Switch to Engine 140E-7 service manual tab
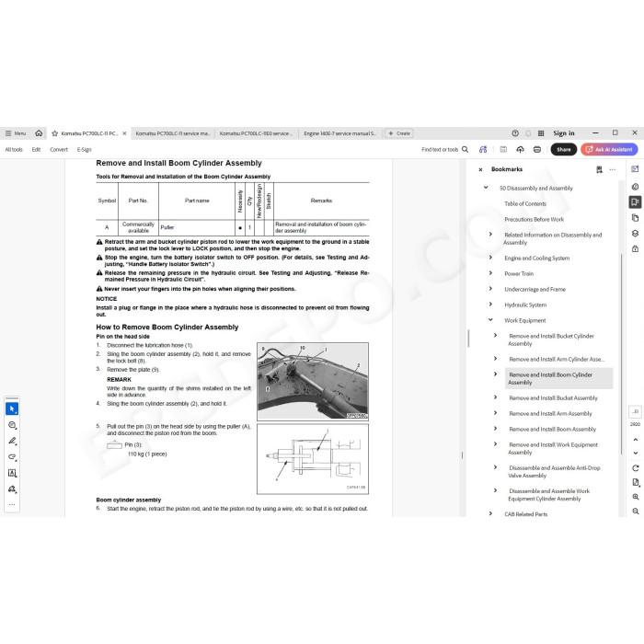 (x=339, y=133)
